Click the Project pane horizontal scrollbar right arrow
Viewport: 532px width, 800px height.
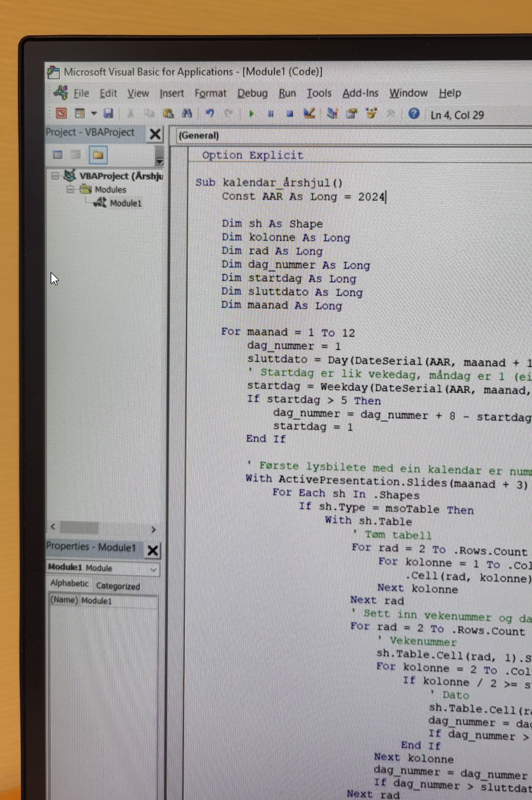pos(153,529)
